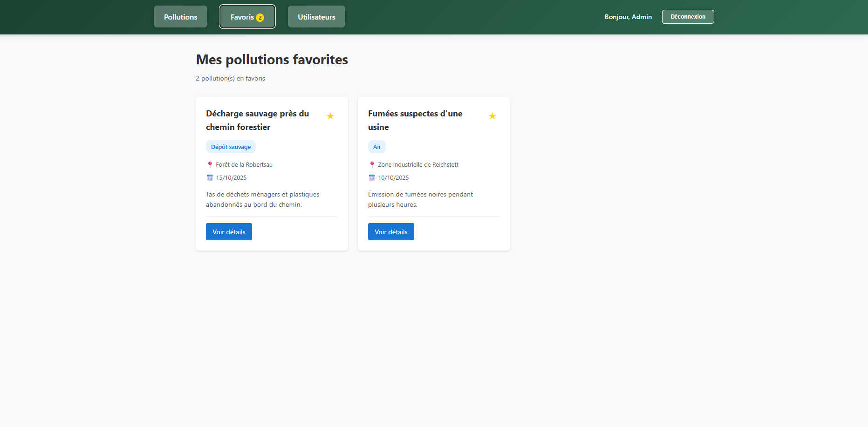Screen dimensions: 868x427
Task: Click the 2 pollution(s) en favoris text
Action: [230, 78]
